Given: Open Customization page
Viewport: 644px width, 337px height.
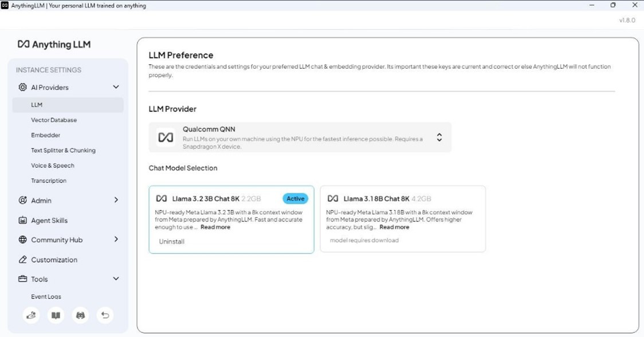Looking at the screenshot, I should tap(54, 260).
